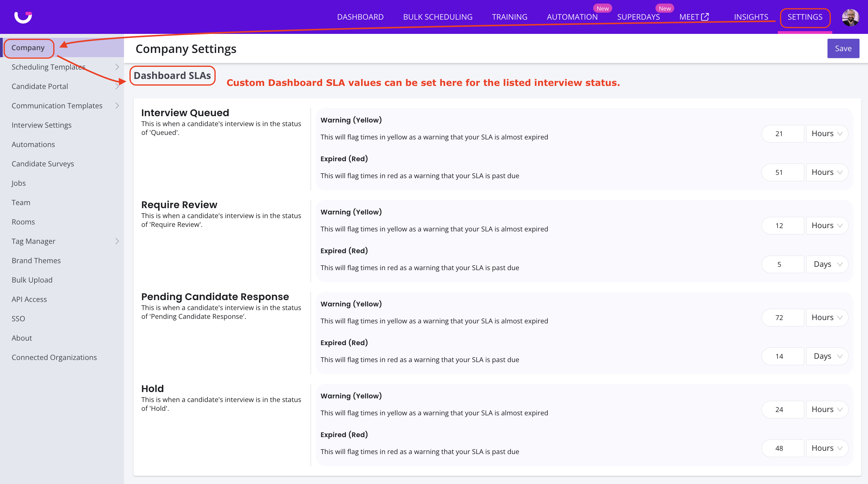Switch to the DASHBOARD tab
868x484 pixels.
click(360, 17)
